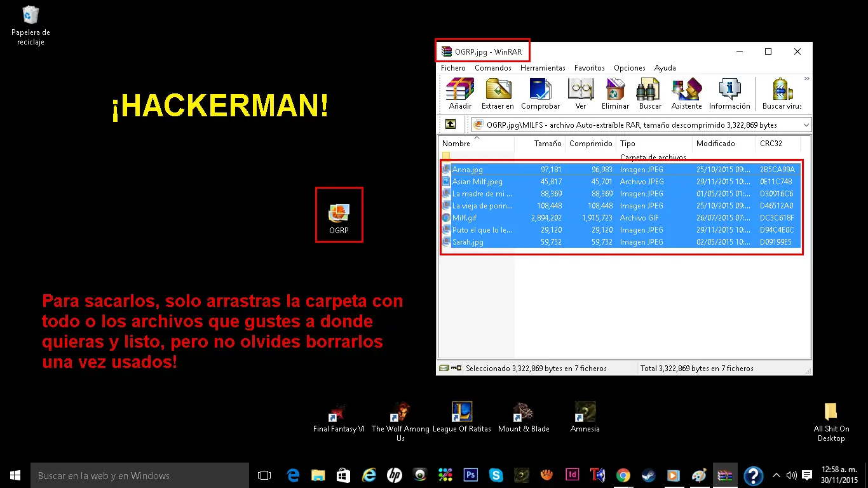
Task: Click the Ver toolbar icon
Action: (581, 93)
